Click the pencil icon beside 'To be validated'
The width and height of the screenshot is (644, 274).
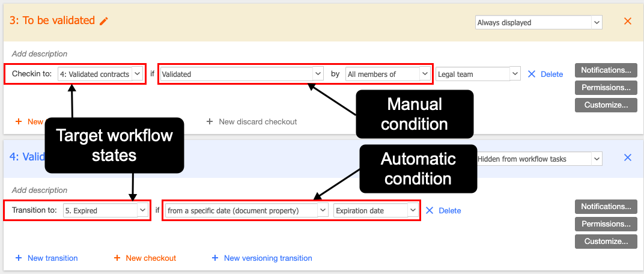pos(104,21)
